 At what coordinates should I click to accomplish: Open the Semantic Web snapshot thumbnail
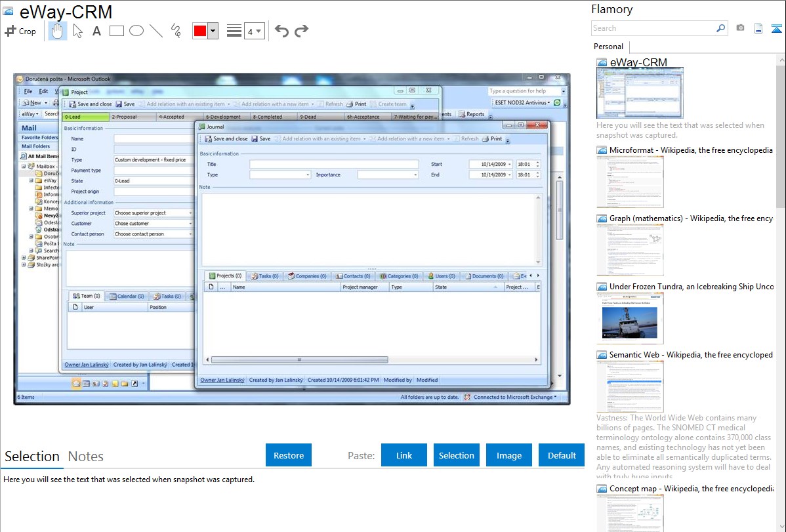(x=630, y=386)
